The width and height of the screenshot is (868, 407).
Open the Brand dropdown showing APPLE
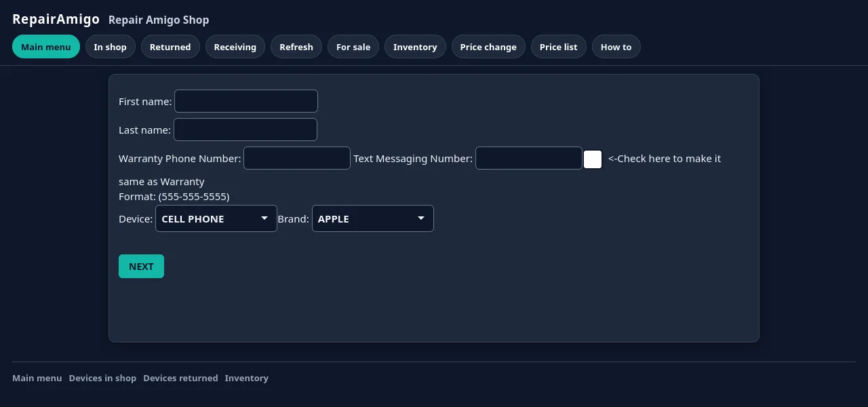coord(373,218)
